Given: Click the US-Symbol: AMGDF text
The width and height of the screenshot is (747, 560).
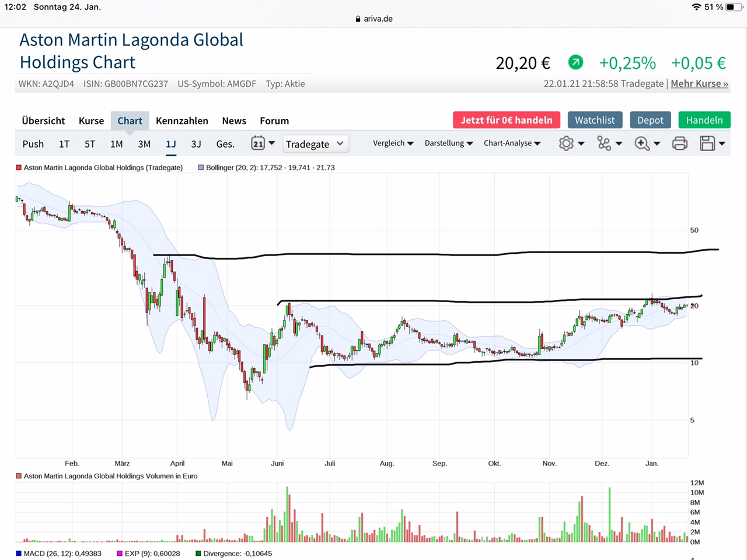Looking at the screenshot, I should pyautogui.click(x=217, y=84).
